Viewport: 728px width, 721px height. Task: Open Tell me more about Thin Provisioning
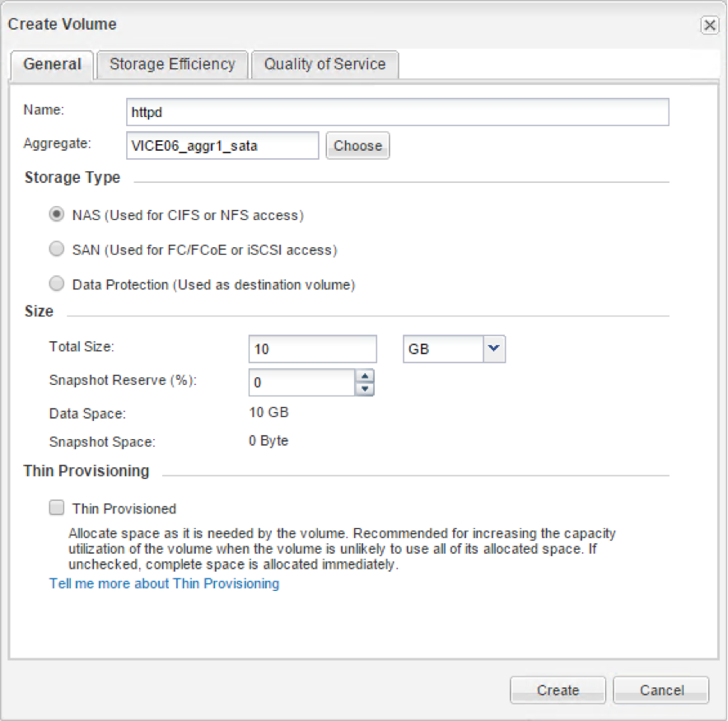click(164, 583)
